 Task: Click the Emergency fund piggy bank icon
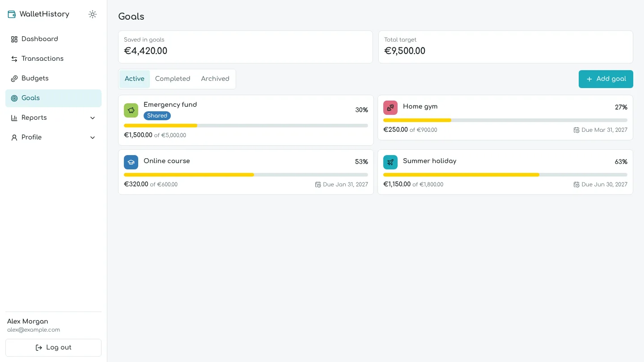[131, 110]
